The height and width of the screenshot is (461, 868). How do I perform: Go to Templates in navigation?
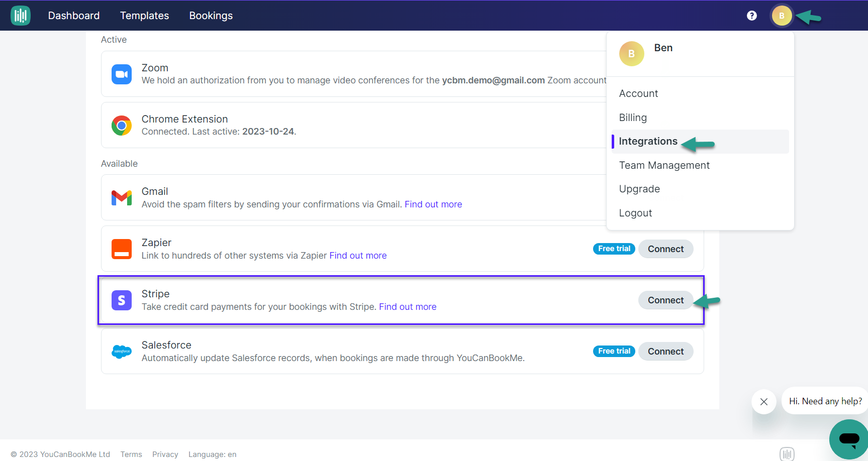(145, 16)
